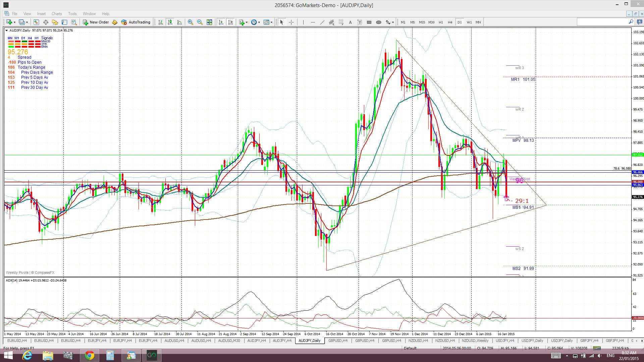Expand the New Chart dropdown arrow

point(14,22)
